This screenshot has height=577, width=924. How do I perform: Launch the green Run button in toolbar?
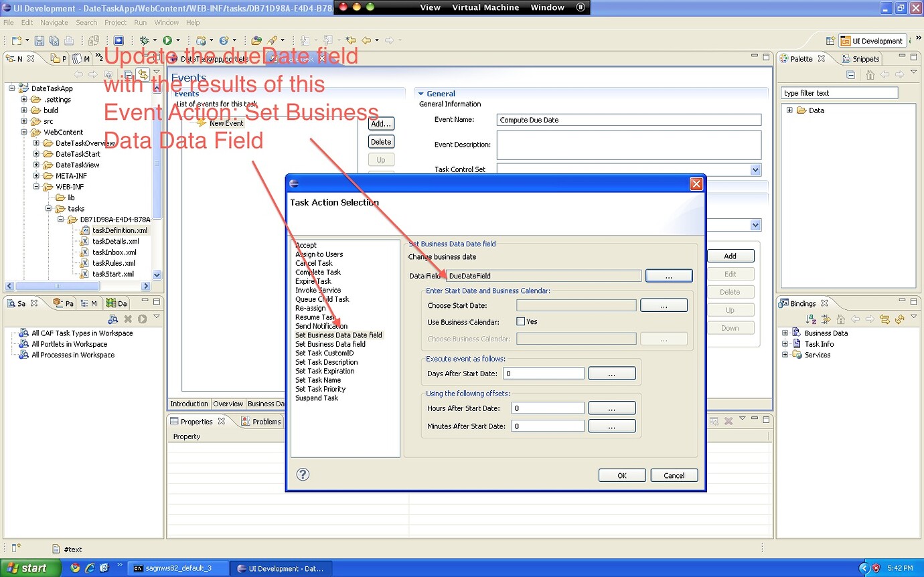pyautogui.click(x=167, y=41)
